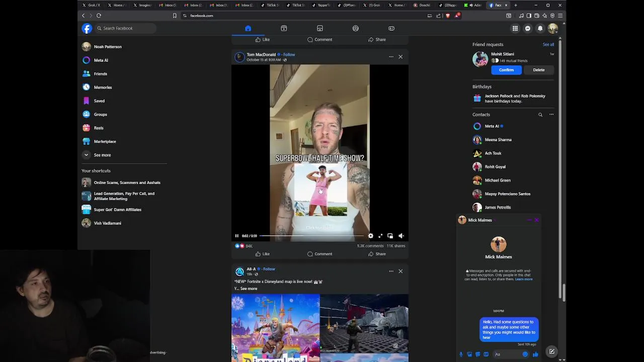Image resolution: width=644 pixels, height=362 pixels.
Task: Enter fullscreen on the video
Action: point(380,236)
